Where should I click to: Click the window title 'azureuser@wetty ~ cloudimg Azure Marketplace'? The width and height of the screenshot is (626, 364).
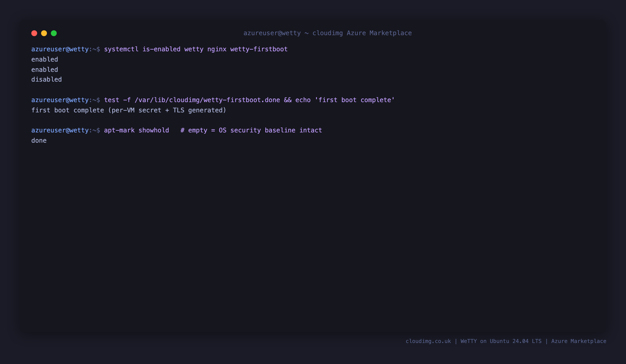[327, 33]
